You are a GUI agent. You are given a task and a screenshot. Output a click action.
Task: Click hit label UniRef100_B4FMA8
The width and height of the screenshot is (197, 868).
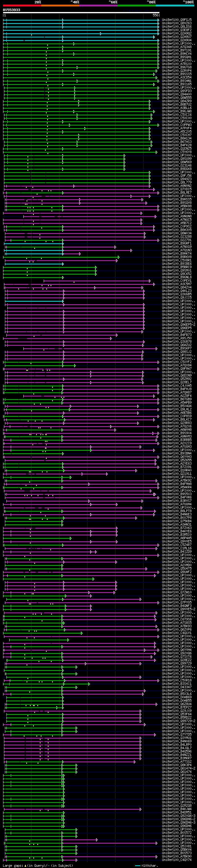[x=176, y=484]
